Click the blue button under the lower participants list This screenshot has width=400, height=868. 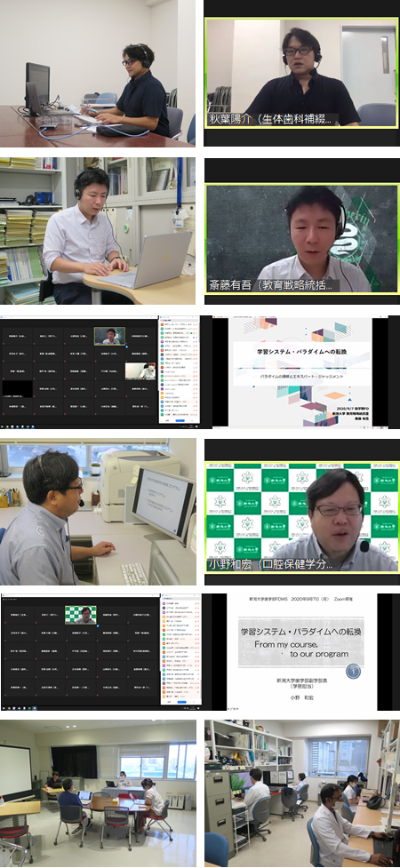click(181, 701)
